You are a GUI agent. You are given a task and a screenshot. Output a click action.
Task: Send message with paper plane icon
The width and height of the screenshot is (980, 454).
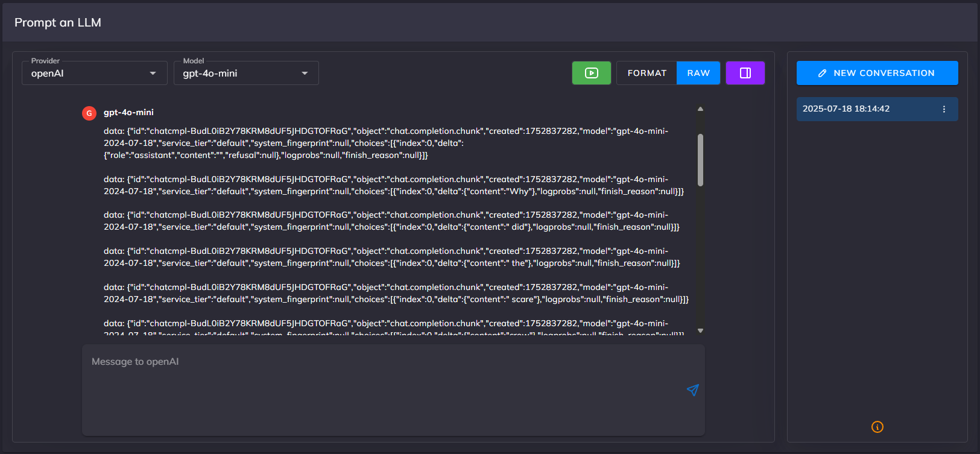pos(692,390)
